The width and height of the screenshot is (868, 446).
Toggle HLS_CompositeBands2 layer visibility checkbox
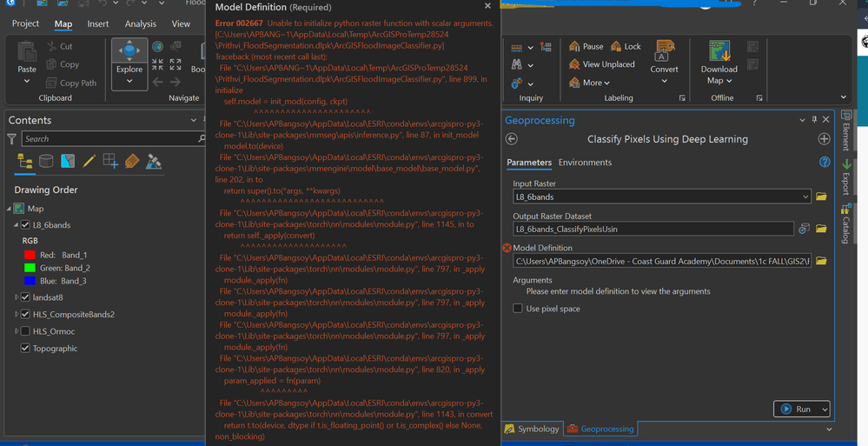click(x=25, y=314)
